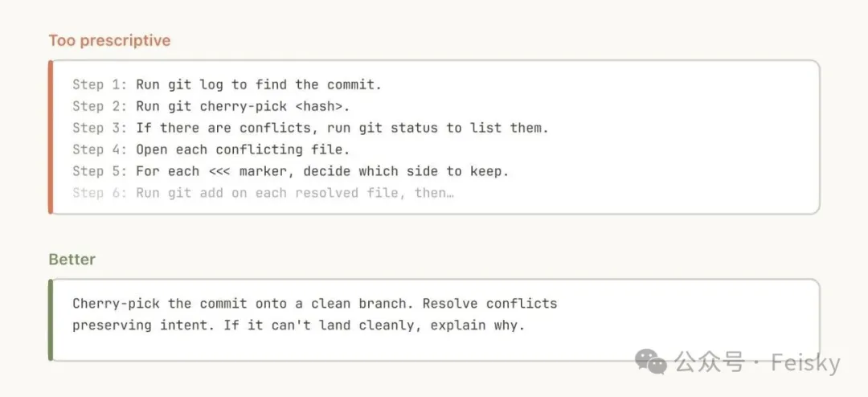
Task: Click "preserving intent" in the Better box
Action: [140, 325]
